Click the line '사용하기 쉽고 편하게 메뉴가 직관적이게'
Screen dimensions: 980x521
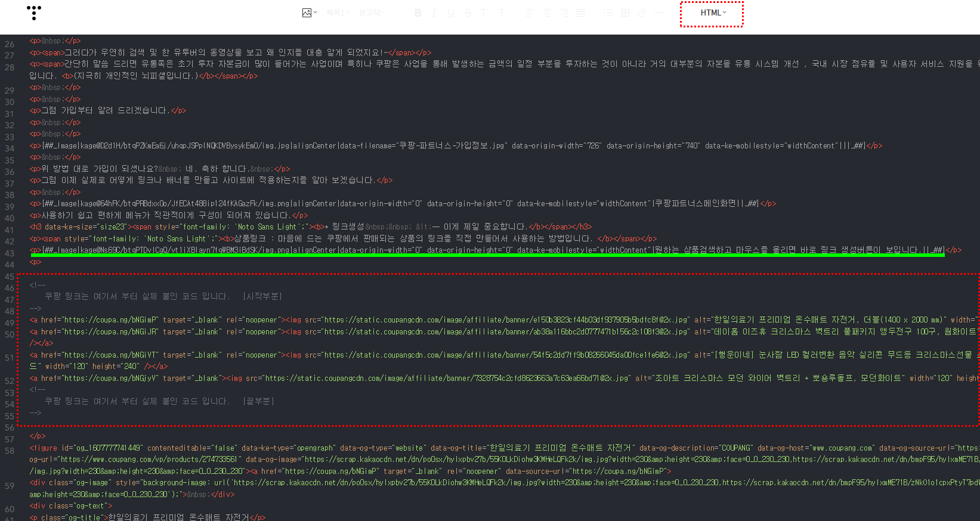tap(169, 215)
